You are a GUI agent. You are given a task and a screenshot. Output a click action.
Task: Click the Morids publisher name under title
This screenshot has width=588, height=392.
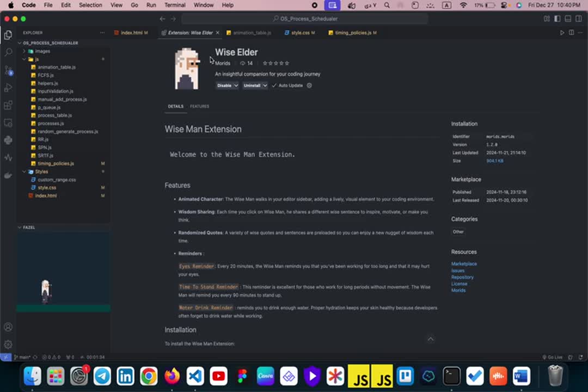tap(223, 63)
